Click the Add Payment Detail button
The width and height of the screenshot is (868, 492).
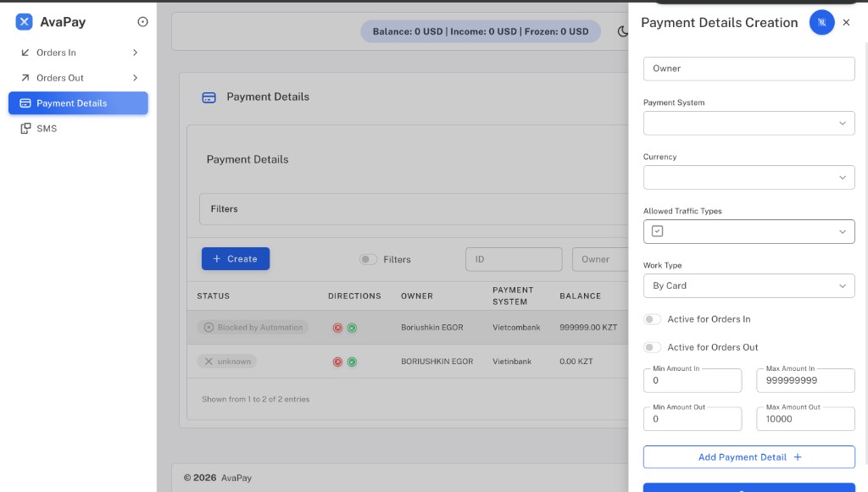pyautogui.click(x=749, y=457)
